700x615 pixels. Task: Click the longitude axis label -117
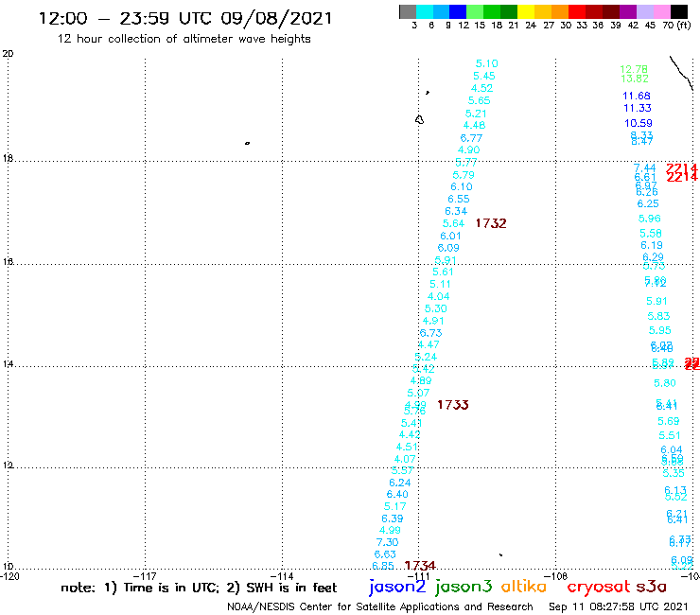pyautogui.click(x=146, y=576)
